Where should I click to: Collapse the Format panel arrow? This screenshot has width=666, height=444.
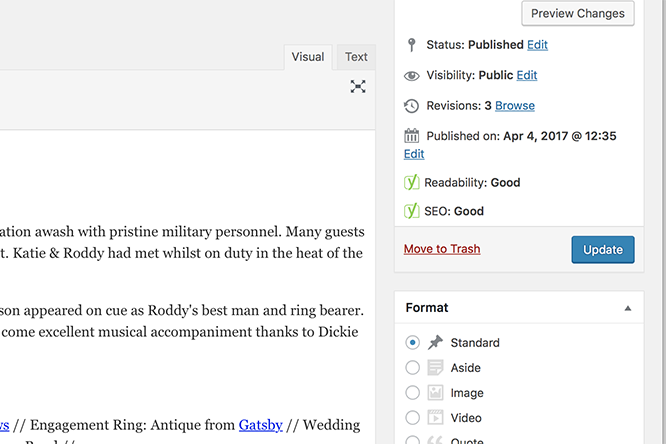[628, 308]
